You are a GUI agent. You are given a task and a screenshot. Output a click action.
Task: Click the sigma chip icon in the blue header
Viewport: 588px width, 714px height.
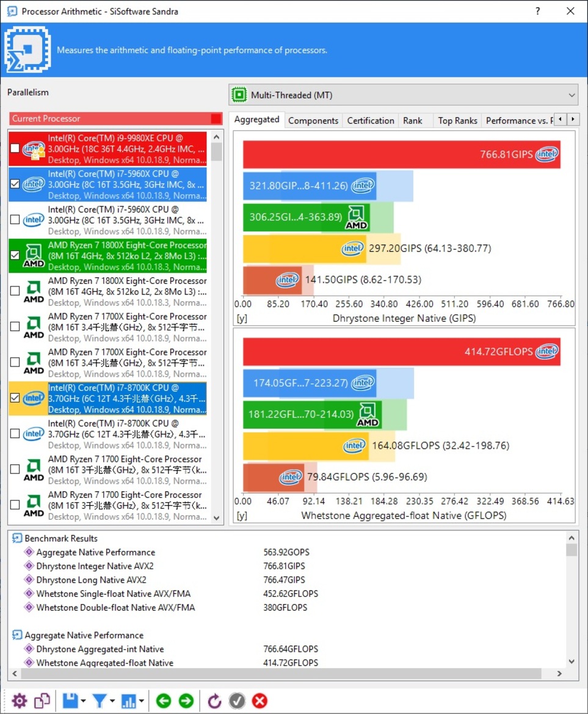27,49
